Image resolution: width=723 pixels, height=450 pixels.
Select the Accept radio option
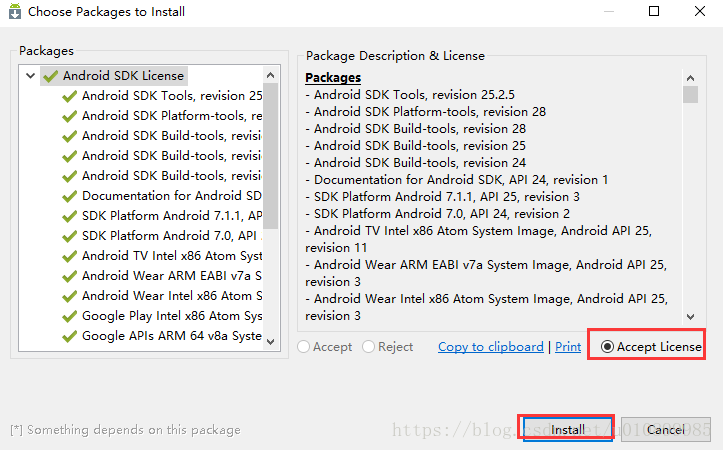(304, 347)
